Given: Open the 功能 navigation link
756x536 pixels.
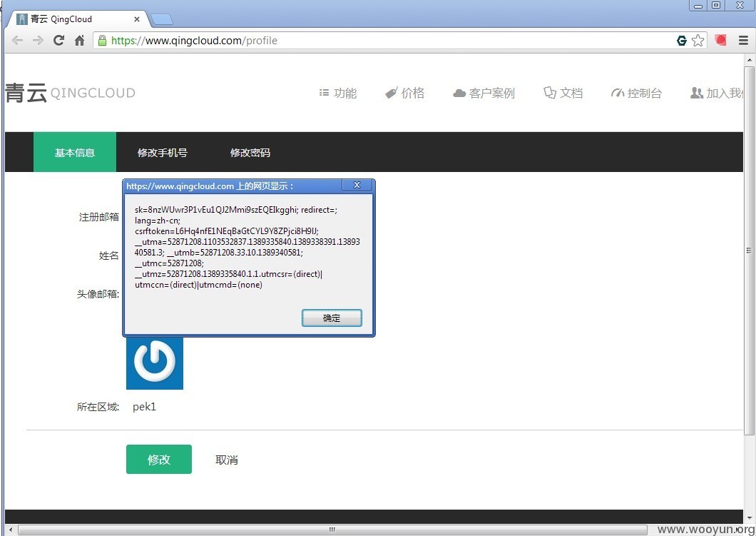Looking at the screenshot, I should click(x=338, y=93).
